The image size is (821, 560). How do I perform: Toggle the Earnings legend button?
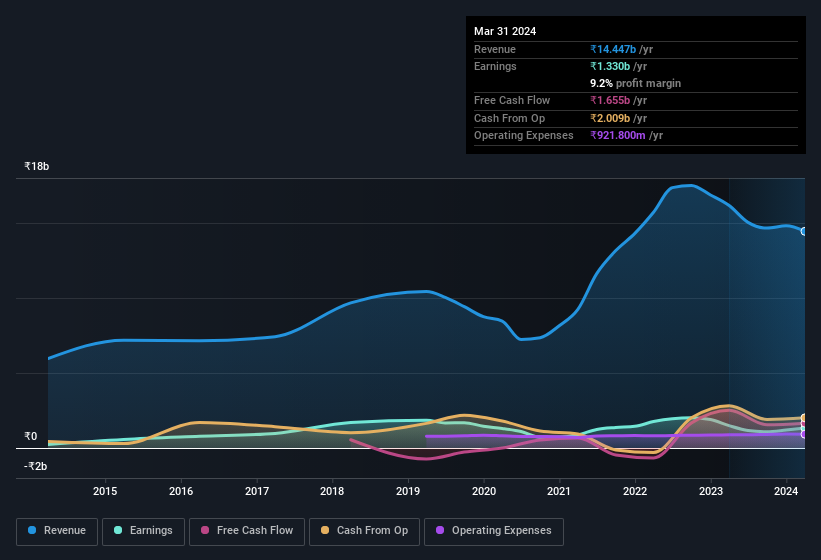(x=143, y=531)
